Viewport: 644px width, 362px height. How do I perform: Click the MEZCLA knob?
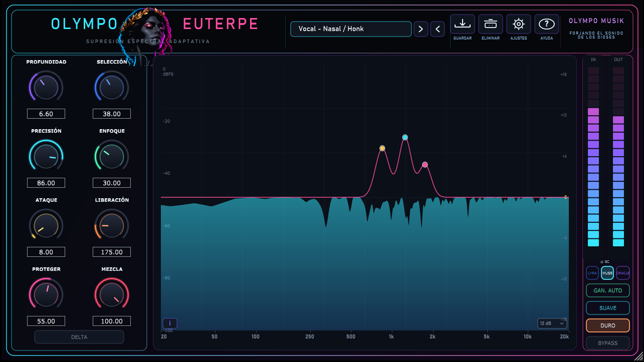coord(112,295)
